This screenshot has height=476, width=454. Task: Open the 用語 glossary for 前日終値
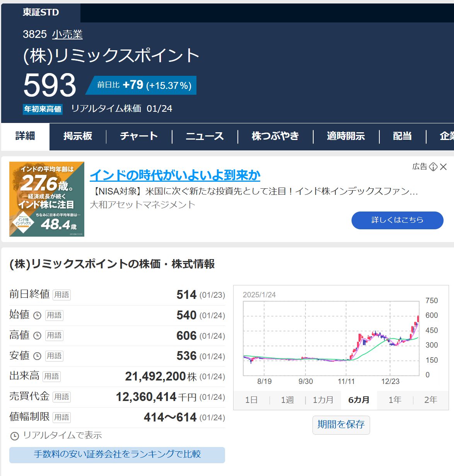(61, 295)
